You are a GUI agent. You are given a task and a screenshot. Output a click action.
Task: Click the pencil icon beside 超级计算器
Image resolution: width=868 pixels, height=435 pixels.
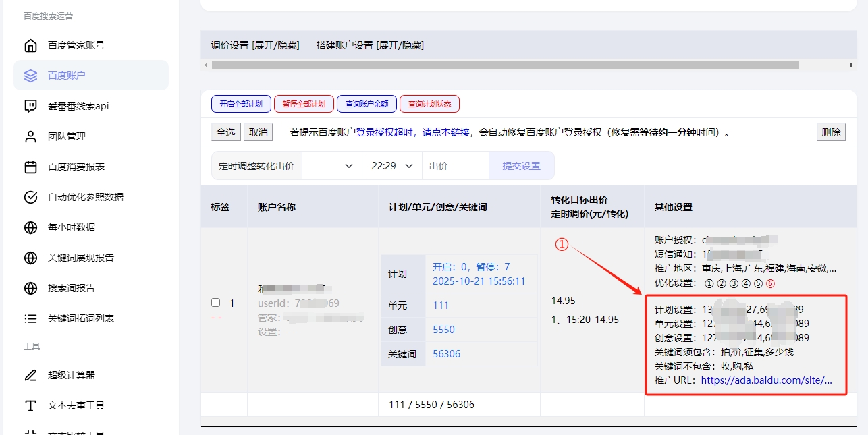click(30, 375)
